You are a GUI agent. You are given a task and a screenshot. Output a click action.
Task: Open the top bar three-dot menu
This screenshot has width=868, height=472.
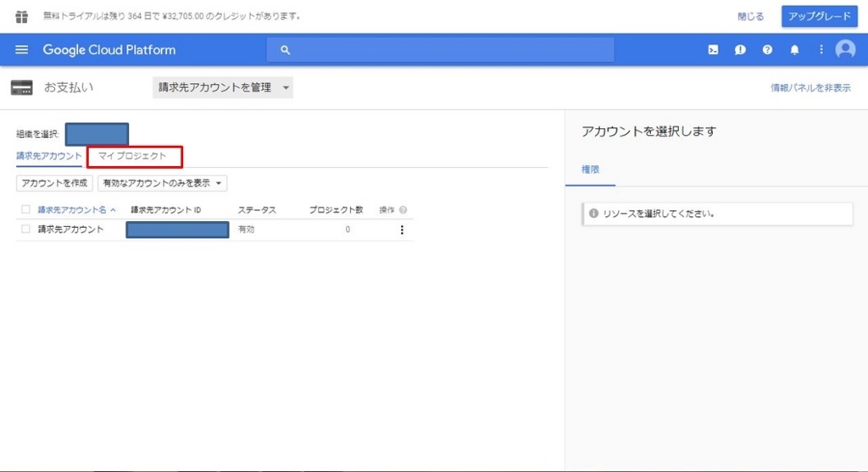[821, 50]
